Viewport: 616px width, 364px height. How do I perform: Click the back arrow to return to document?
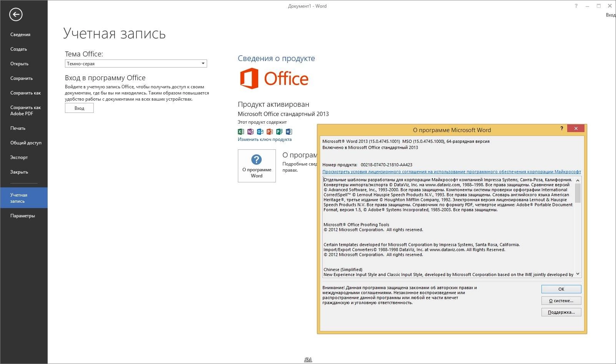[16, 15]
